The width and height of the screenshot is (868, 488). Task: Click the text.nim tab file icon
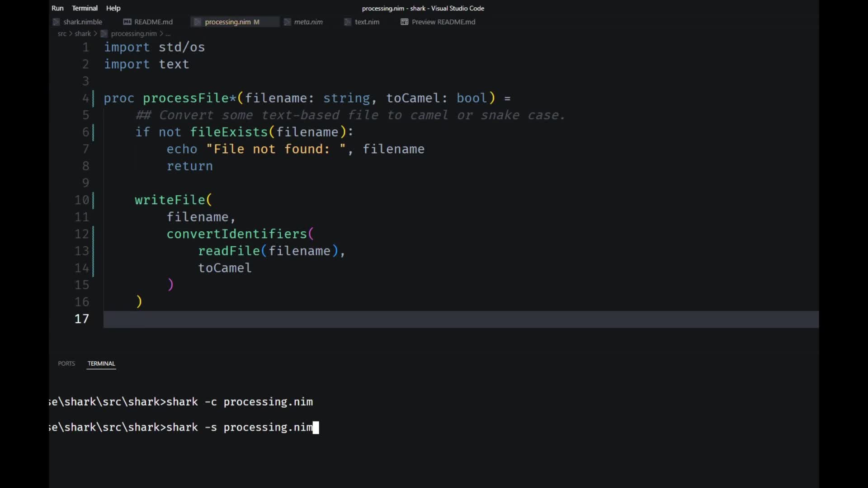tap(347, 22)
